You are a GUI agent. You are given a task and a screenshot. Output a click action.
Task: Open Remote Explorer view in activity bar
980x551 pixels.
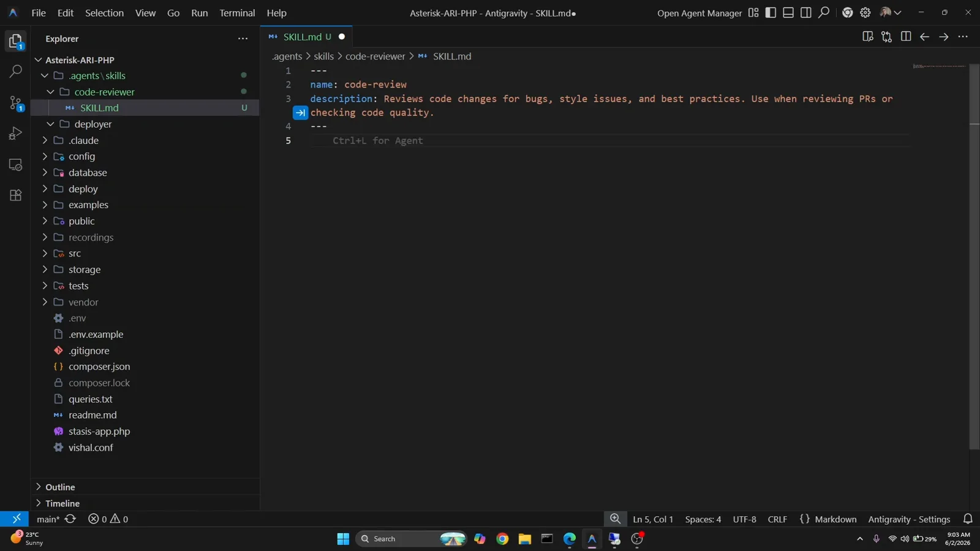tap(15, 165)
